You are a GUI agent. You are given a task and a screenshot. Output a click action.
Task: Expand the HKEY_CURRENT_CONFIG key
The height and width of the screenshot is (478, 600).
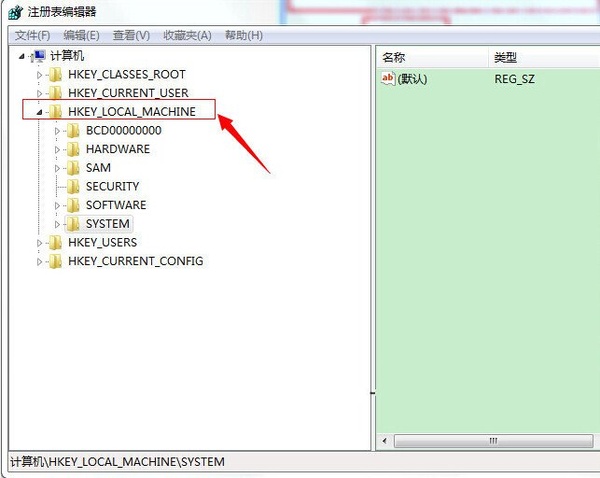tap(39, 262)
